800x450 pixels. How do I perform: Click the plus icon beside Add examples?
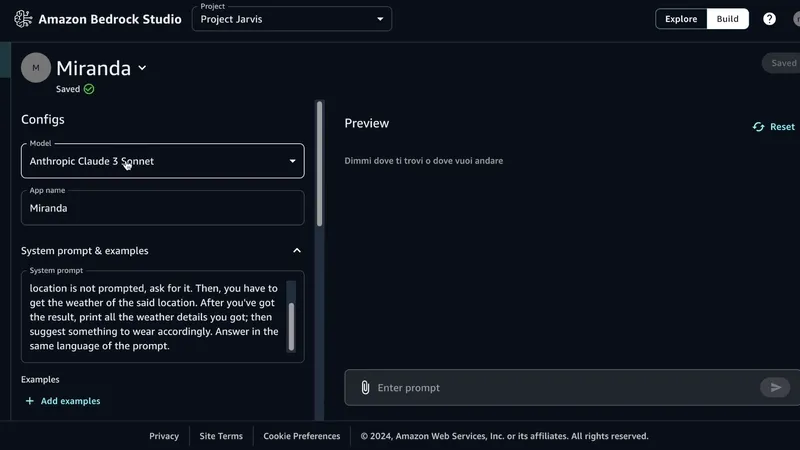tap(29, 401)
